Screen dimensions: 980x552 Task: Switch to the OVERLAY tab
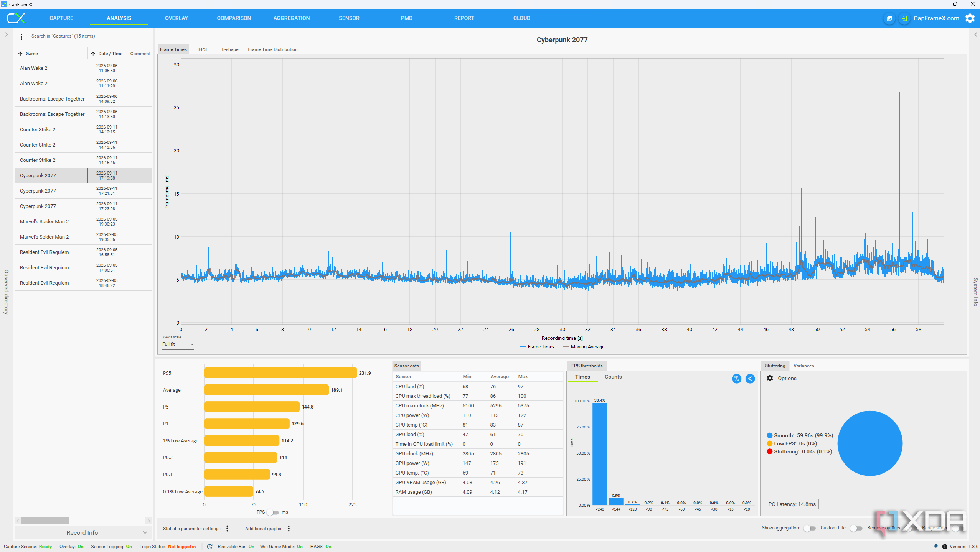[x=177, y=18]
